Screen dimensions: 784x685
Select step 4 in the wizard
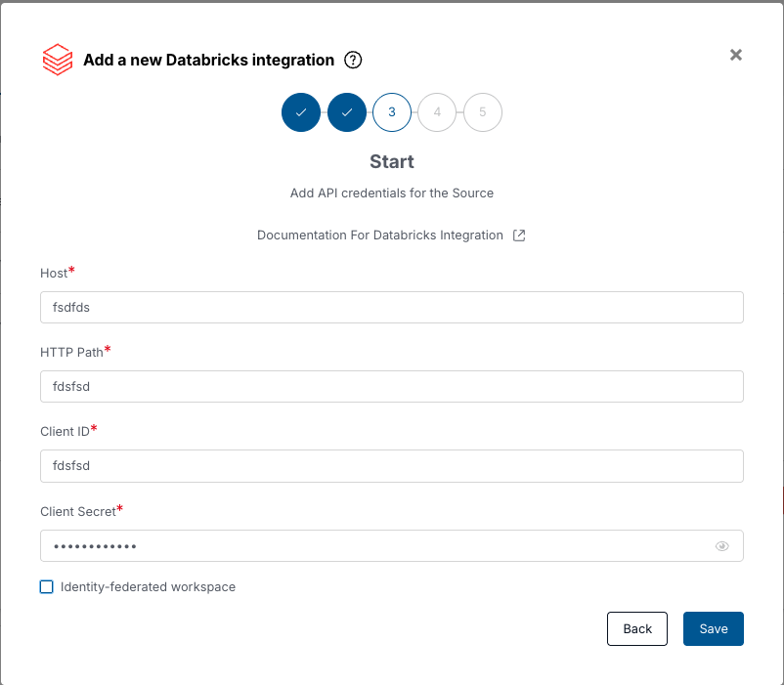(x=437, y=112)
